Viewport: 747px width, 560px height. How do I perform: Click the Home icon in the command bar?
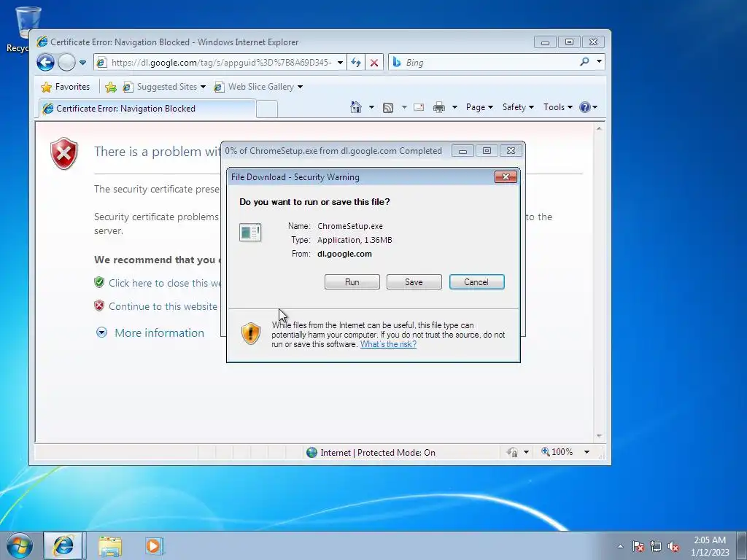click(x=356, y=107)
